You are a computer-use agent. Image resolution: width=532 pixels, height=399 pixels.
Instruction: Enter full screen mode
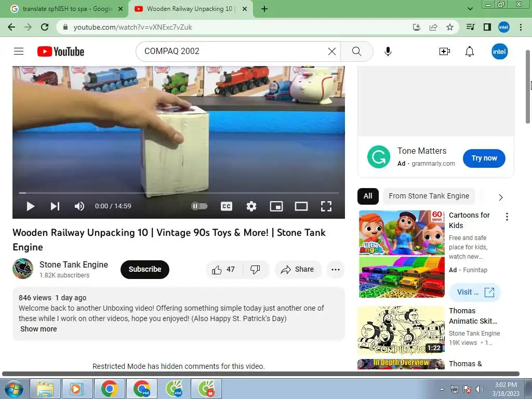tap(326, 206)
